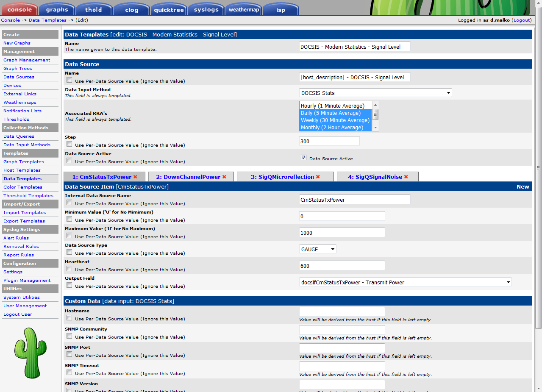This screenshot has width=542, height=392.
Task: Open the console tab
Action: (19, 9)
